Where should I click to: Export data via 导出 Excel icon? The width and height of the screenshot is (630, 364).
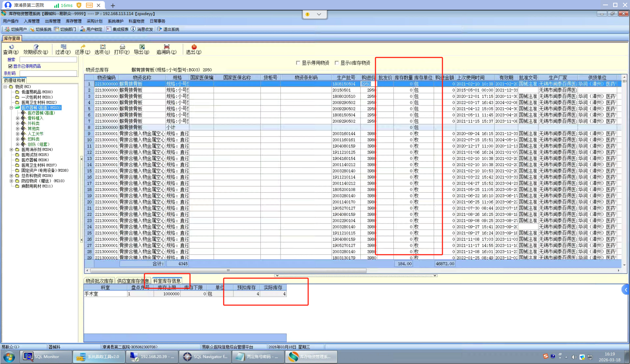coord(142,47)
